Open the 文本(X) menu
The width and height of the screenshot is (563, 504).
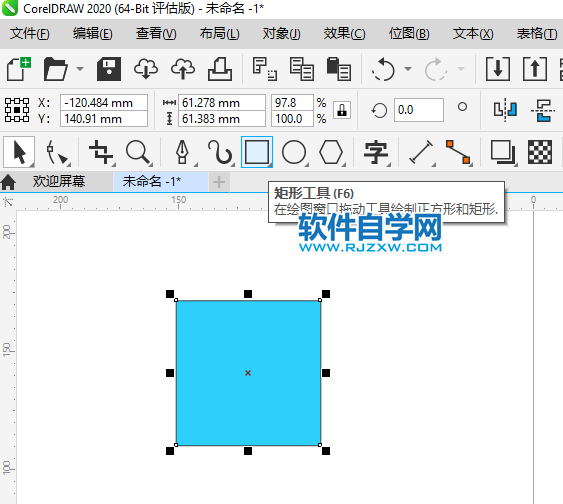click(473, 34)
